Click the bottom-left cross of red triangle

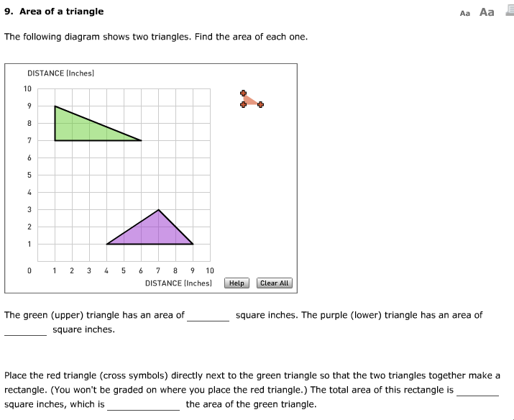point(244,105)
